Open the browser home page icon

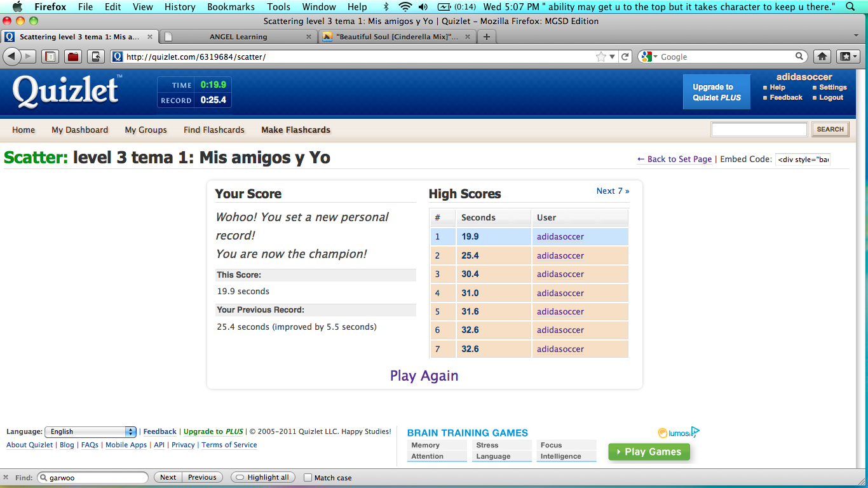tap(822, 57)
